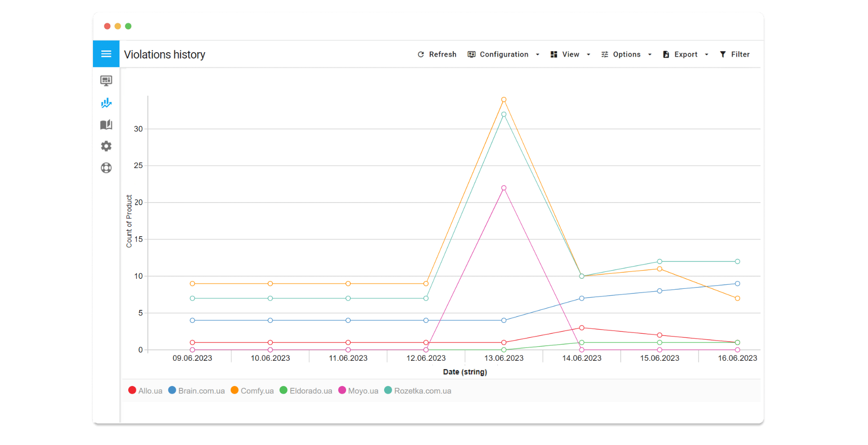868x445 pixels.
Task: Click the Filter button label
Action: click(740, 54)
